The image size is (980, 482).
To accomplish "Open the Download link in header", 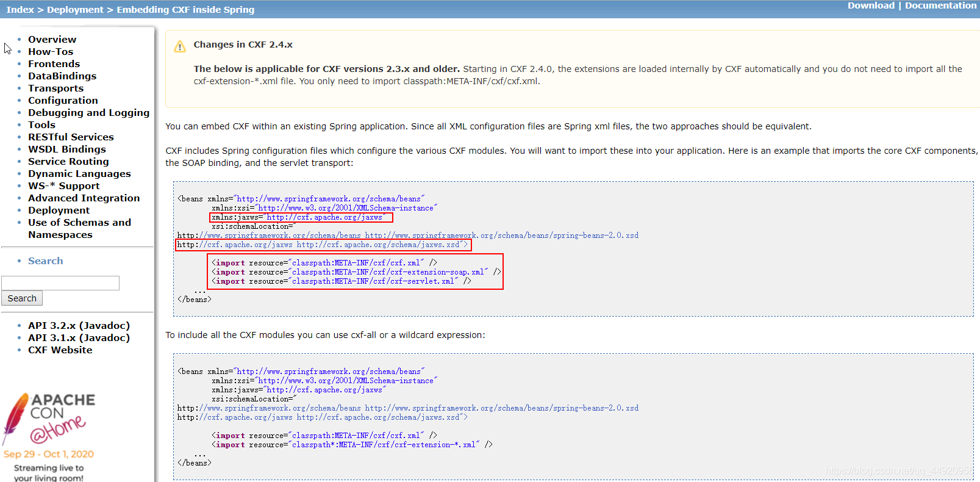I will point(871,5).
